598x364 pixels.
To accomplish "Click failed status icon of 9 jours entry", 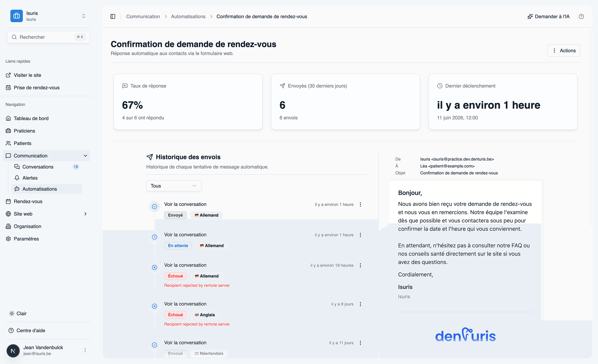I will pos(154,306).
